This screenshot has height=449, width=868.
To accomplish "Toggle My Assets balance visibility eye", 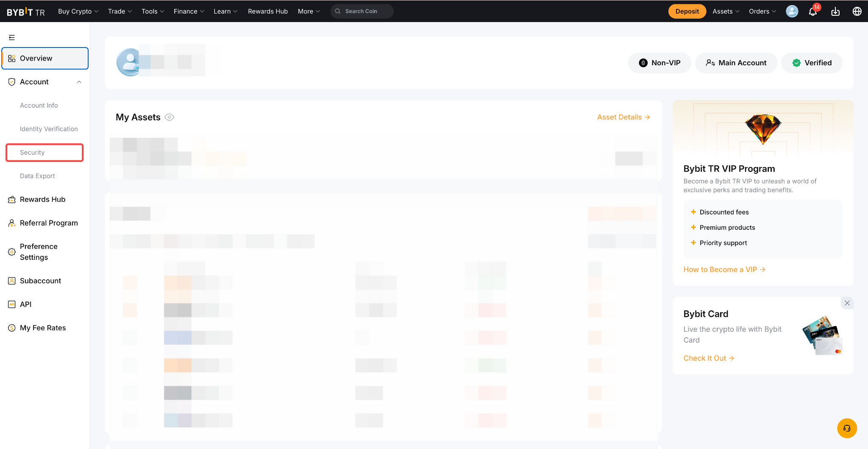I will [x=169, y=117].
